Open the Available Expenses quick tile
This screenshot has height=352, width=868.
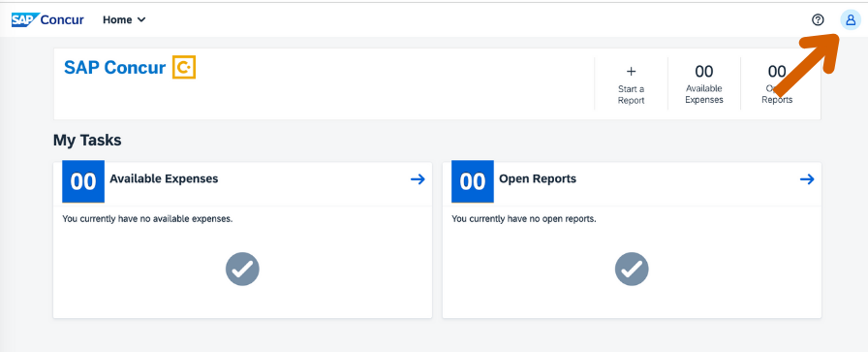[704, 84]
